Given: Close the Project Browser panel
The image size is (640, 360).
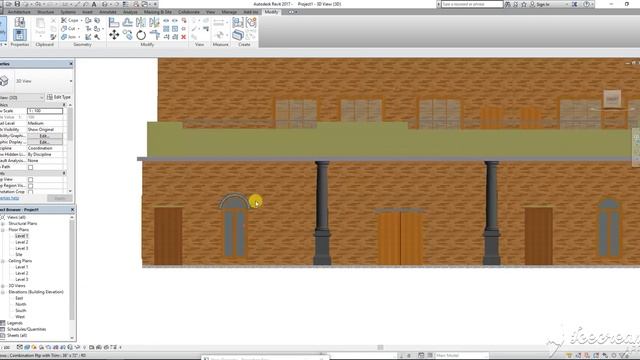Looking at the screenshot, I should click(x=72, y=209).
